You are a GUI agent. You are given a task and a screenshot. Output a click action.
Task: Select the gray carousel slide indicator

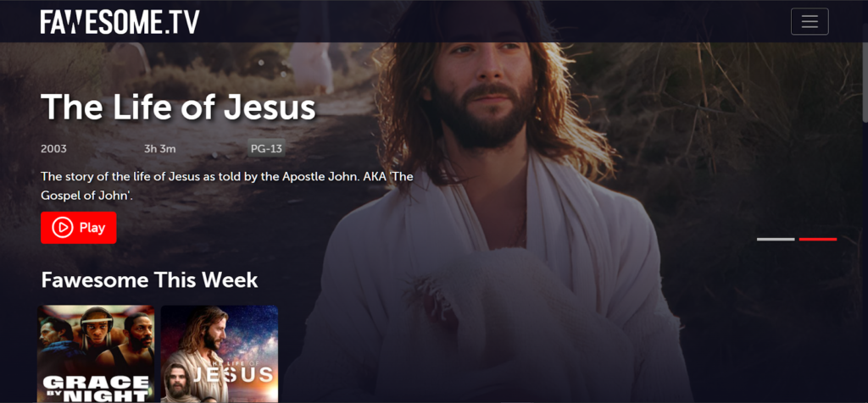(776, 240)
